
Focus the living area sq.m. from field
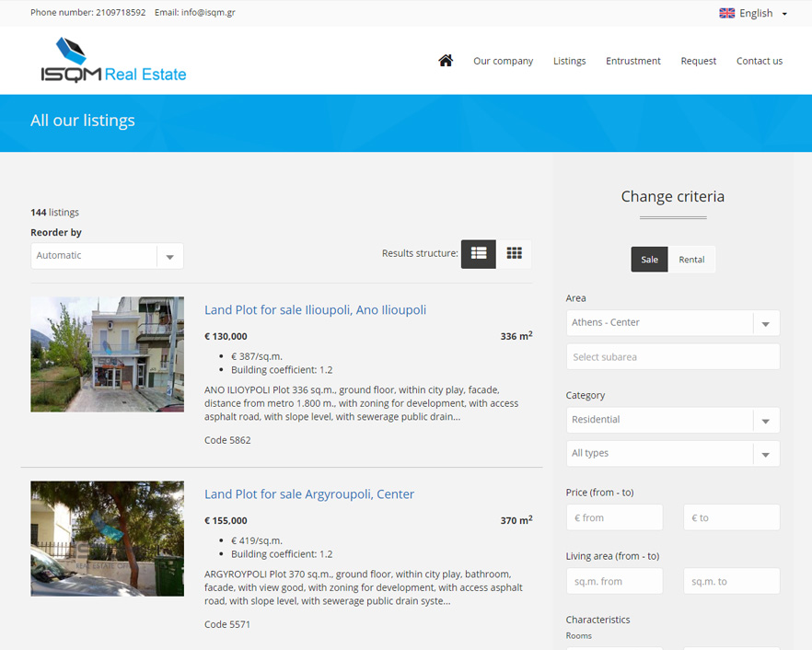coord(614,581)
